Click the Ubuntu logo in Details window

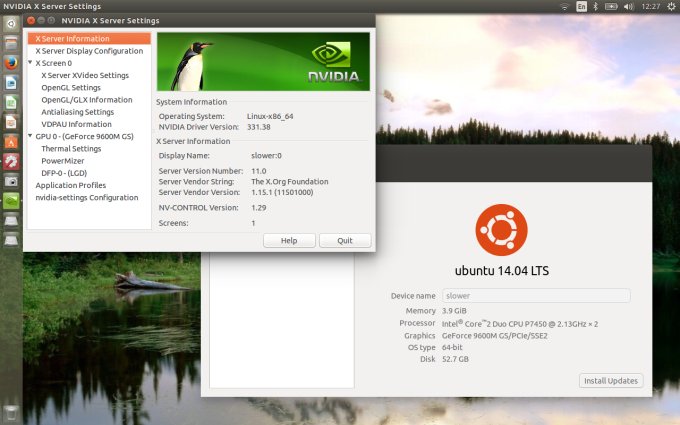pyautogui.click(x=501, y=230)
